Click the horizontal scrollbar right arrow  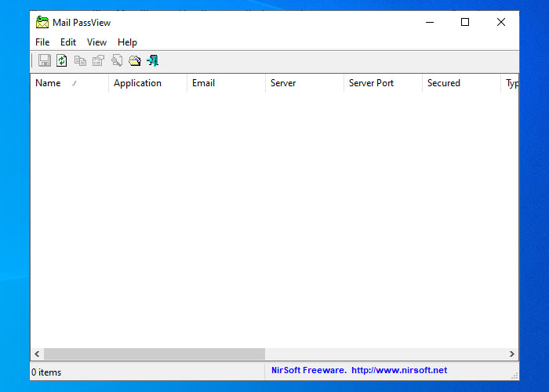[x=512, y=354]
